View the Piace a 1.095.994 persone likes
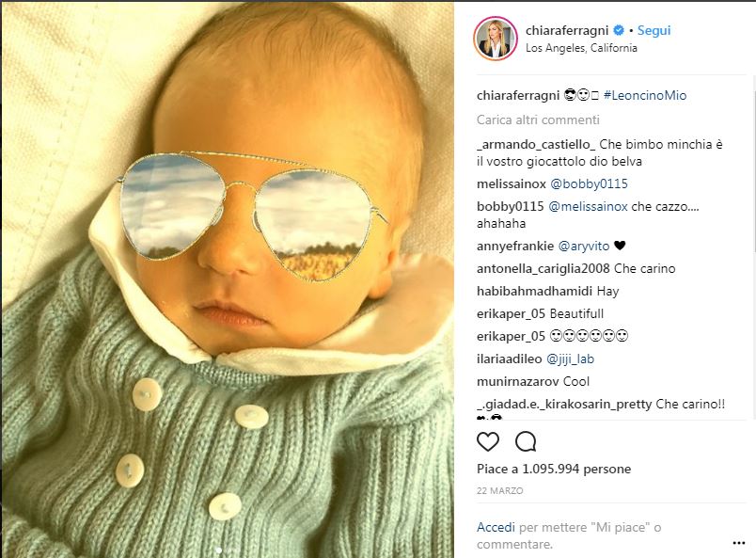 (x=554, y=469)
